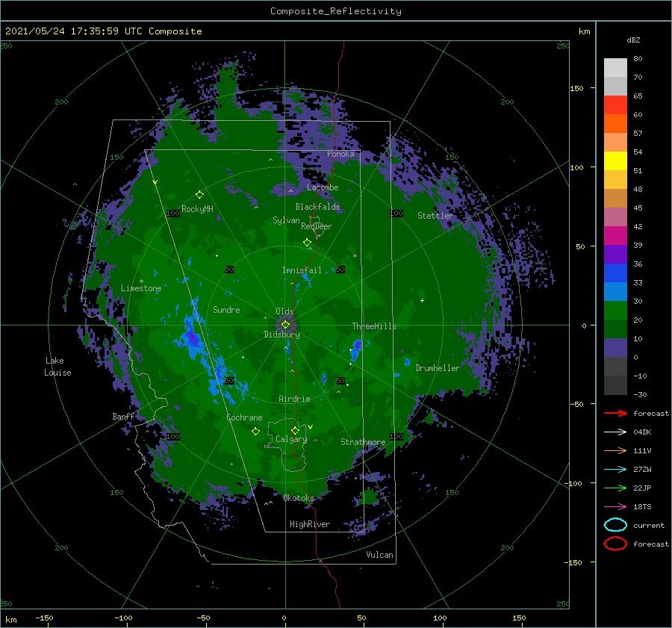Select the white 70-80 dBZ color swatch
This screenshot has width=672, height=628.
click(x=615, y=68)
